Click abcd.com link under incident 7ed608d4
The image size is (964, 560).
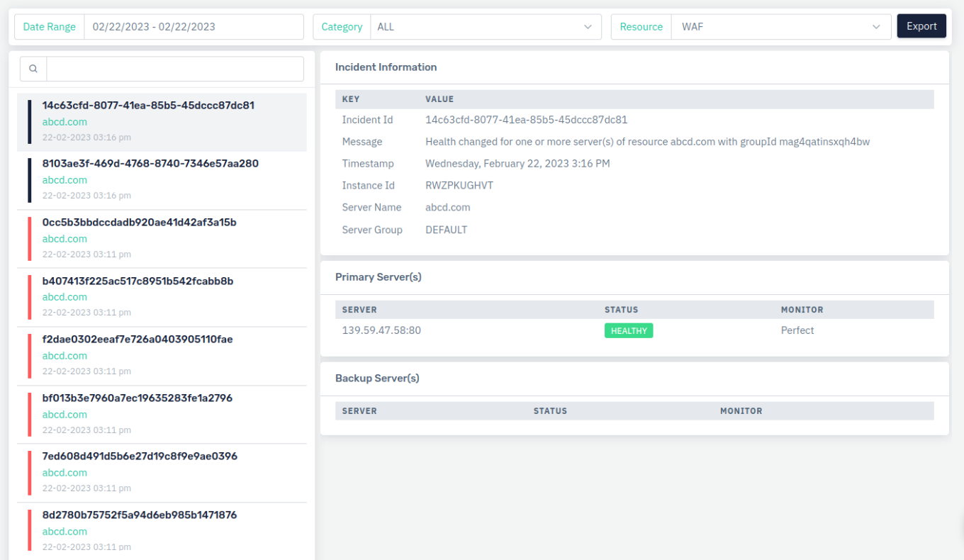tap(65, 473)
